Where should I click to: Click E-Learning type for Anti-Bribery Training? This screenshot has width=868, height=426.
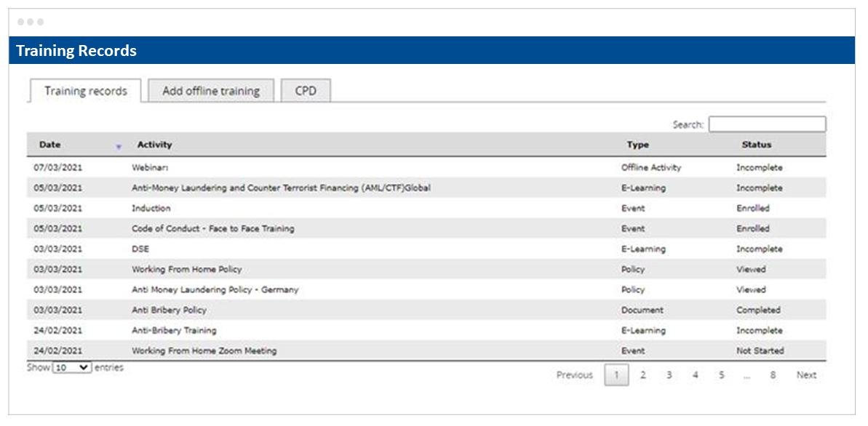[x=643, y=330]
